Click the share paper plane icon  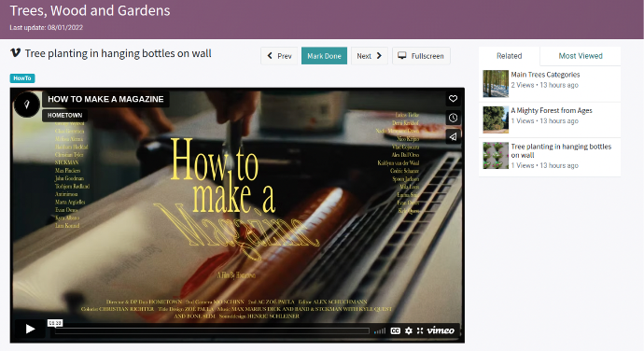(x=453, y=137)
